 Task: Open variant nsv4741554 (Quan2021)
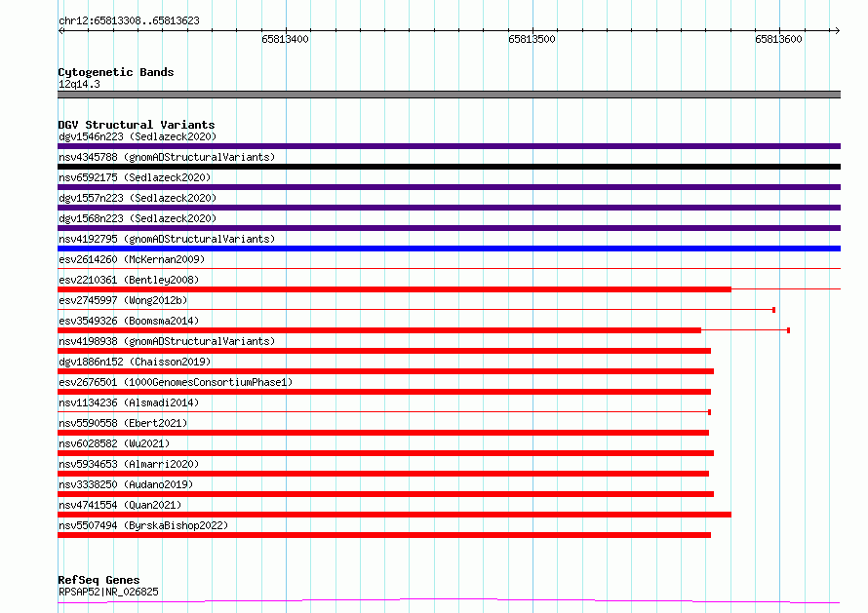tap(120, 505)
